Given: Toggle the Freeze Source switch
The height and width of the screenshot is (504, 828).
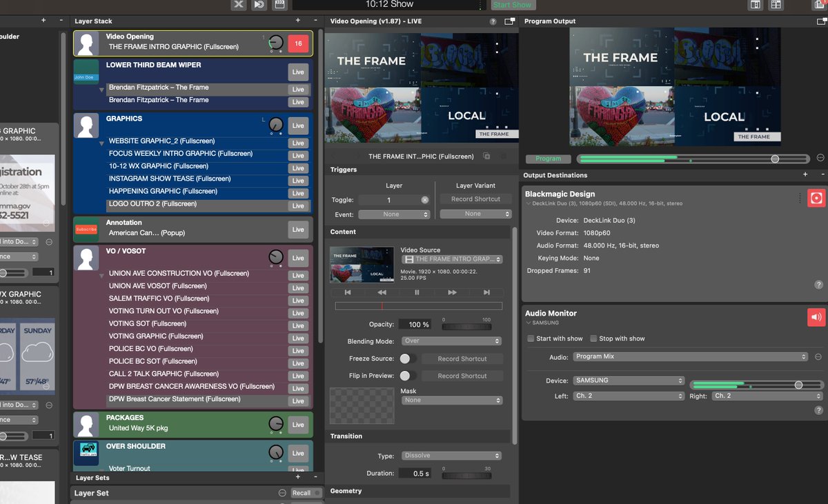Looking at the screenshot, I should point(407,359).
